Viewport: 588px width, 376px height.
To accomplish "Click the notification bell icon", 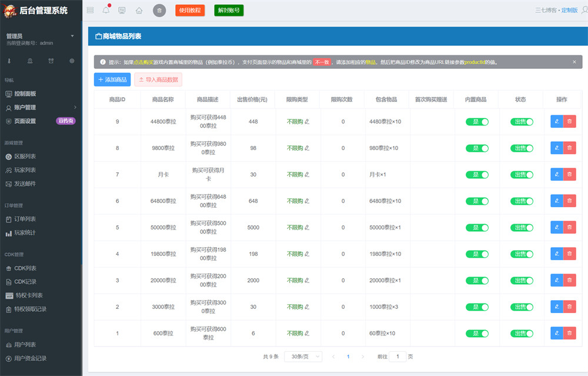I will point(106,10).
